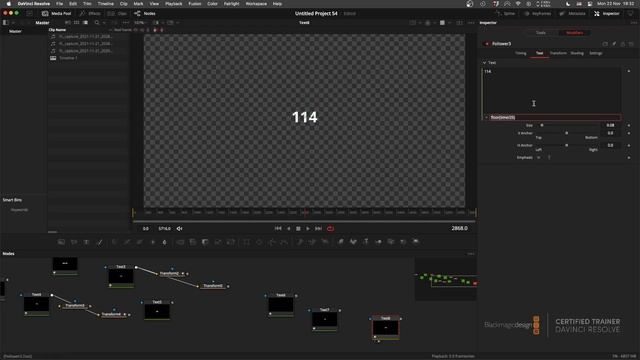Viewport: 640px width, 360px height.
Task: Add a Rectangle mask from the toolbar
Action: (x=247, y=242)
